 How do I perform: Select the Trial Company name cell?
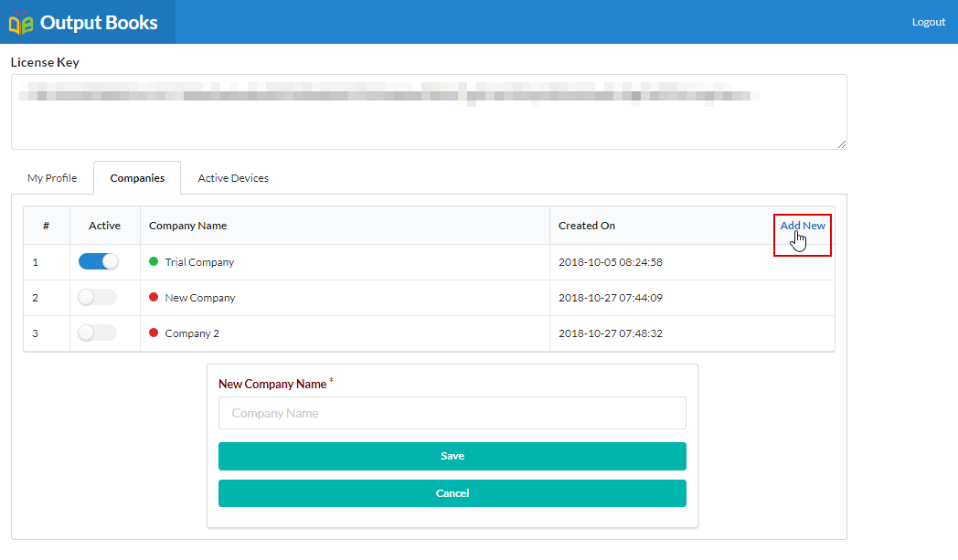tap(346, 262)
